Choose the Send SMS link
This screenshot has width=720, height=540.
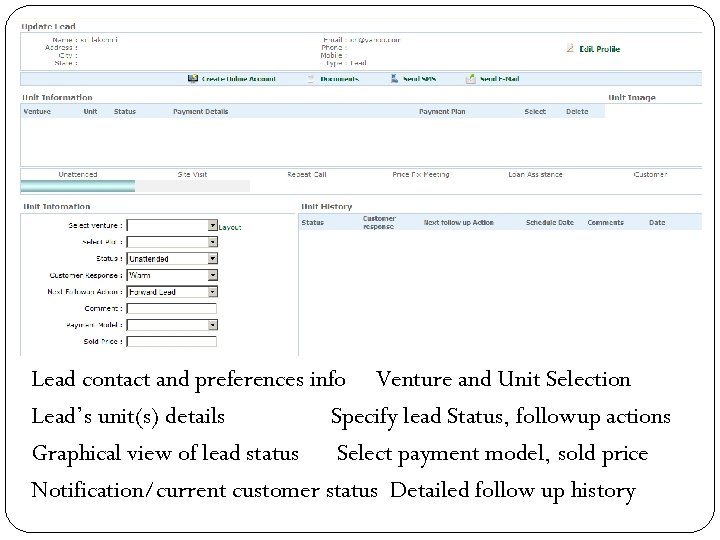click(x=419, y=79)
